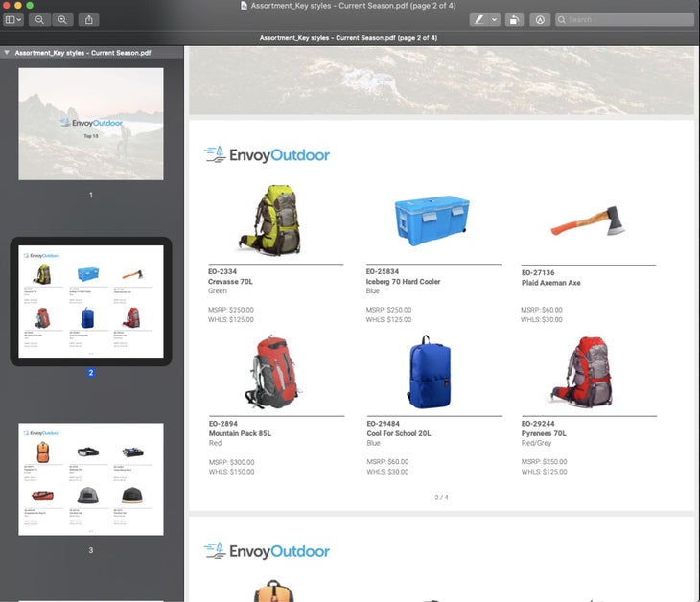The width and height of the screenshot is (700, 602).
Task: Click the 'MSRP: $300.00' price text
Action: pyautogui.click(x=232, y=462)
